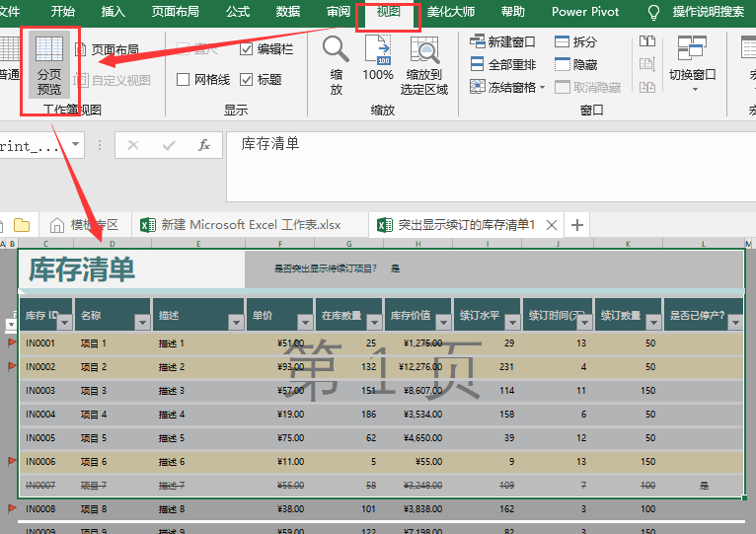
Task: Open filter dropdown for 在库数量 column
Action: pyautogui.click(x=374, y=322)
